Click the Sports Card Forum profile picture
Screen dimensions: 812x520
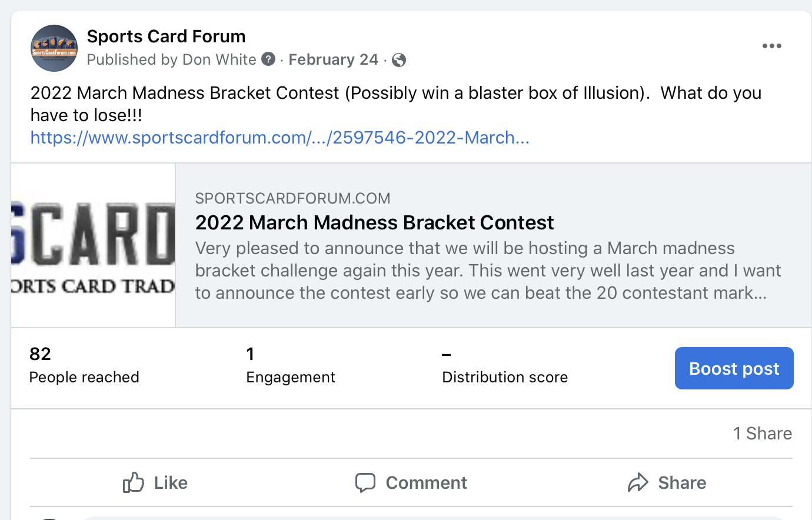tap(54, 48)
